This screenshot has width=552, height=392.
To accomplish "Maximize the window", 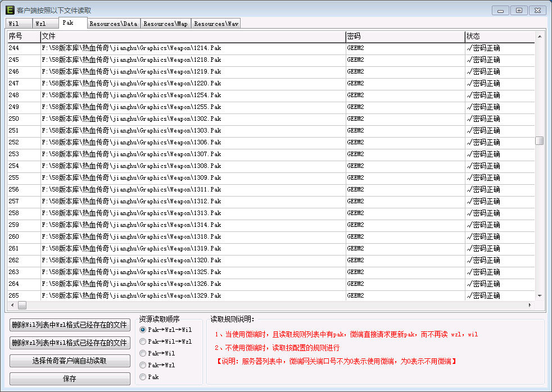I will [519, 11].
